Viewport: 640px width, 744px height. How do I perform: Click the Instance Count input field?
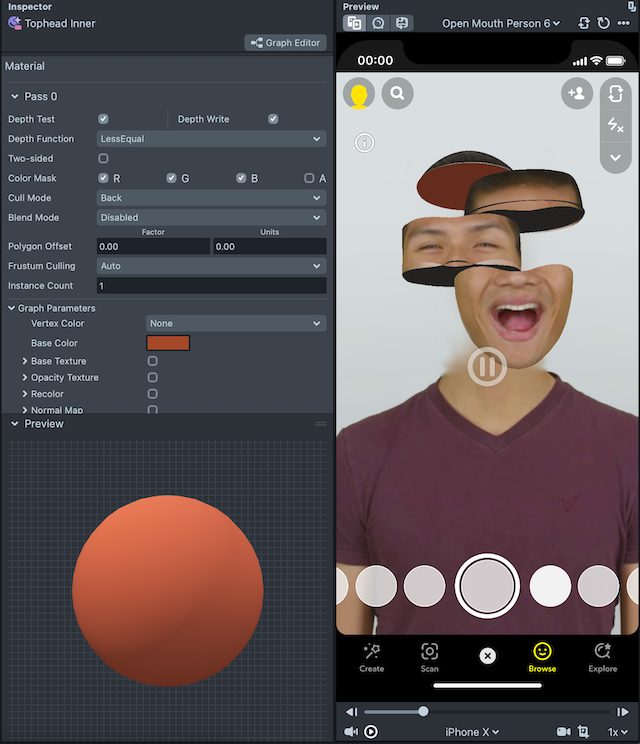pyautogui.click(x=211, y=286)
